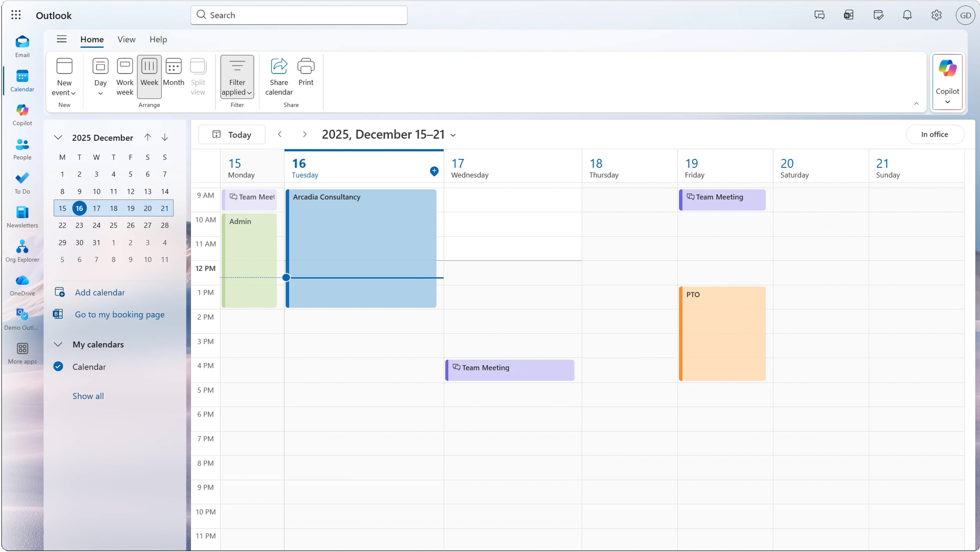
Task: Open Monday's 9 AM Team Meeting
Action: [x=249, y=200]
